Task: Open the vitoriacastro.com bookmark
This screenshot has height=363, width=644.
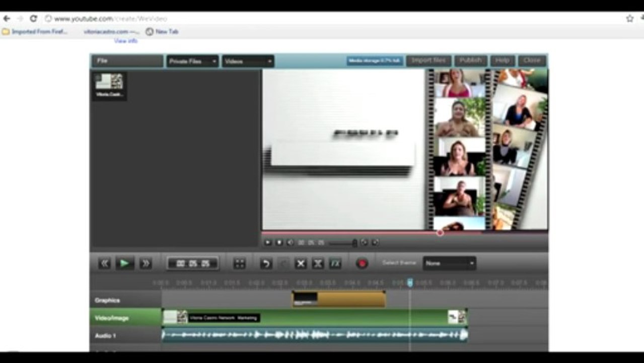Action: pos(111,32)
